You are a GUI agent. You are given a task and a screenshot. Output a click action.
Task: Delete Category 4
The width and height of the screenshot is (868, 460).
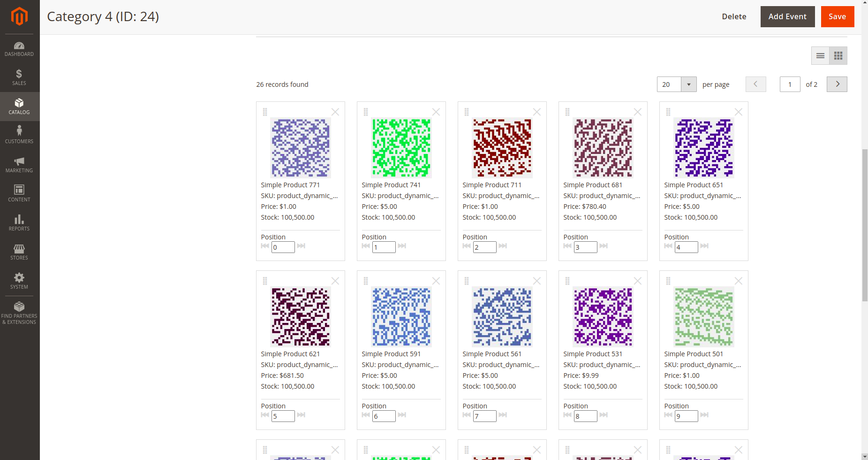coord(734,16)
